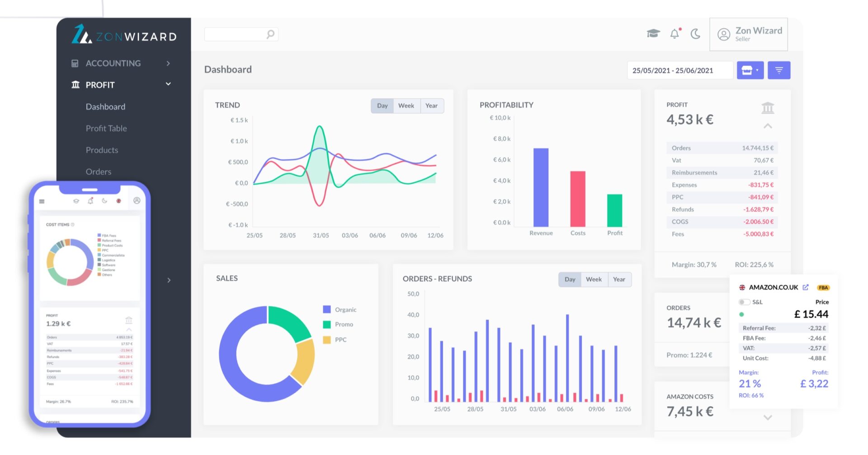Click the Dashboard sidebar link
The image size is (868, 455).
coord(105,107)
